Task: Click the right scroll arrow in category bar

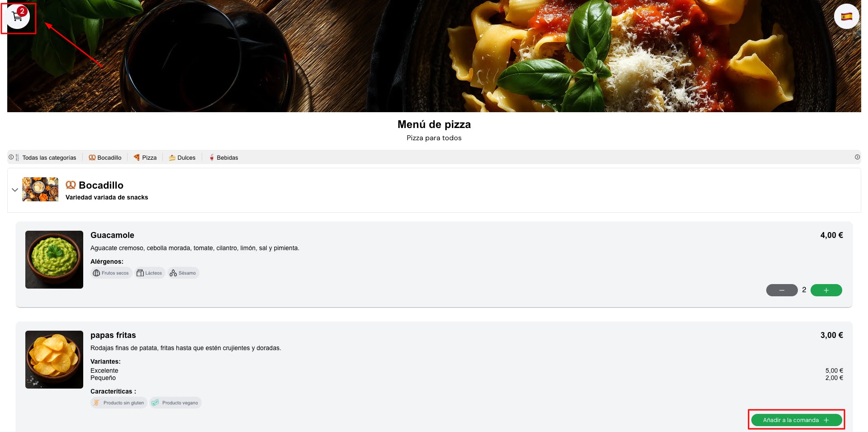Action: tap(857, 157)
